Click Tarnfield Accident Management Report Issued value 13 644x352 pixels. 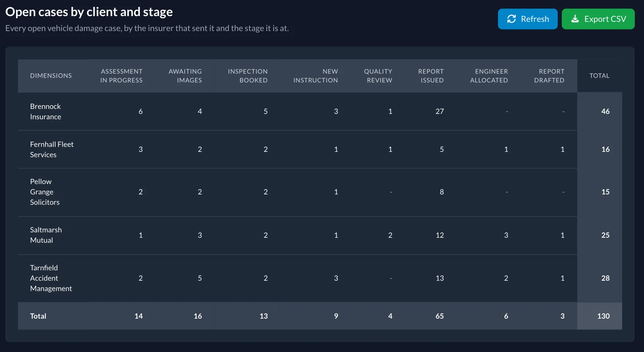[x=440, y=278]
